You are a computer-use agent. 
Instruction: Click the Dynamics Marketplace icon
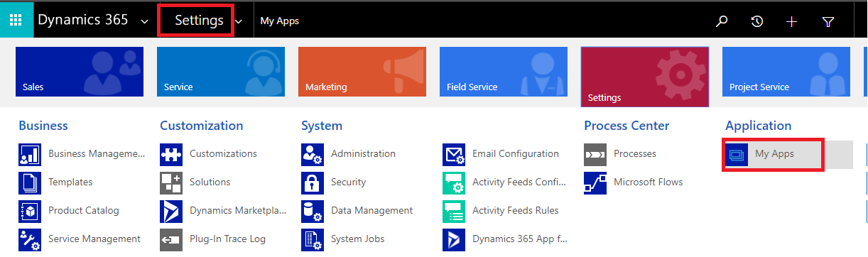(x=171, y=211)
